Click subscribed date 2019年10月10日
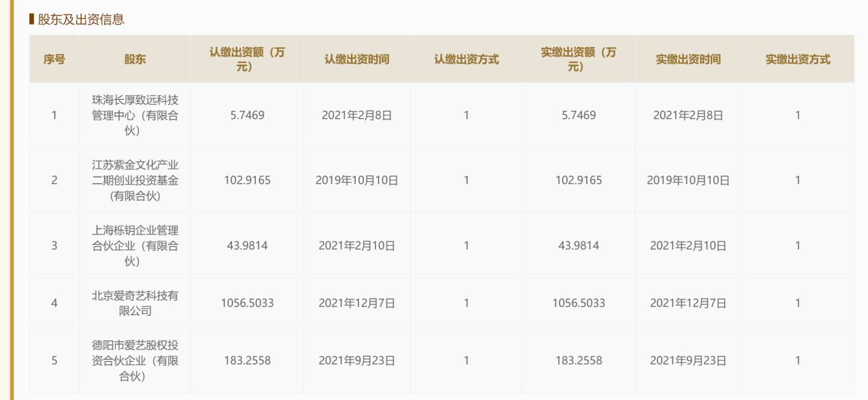This screenshot has width=868, height=400. [356, 181]
